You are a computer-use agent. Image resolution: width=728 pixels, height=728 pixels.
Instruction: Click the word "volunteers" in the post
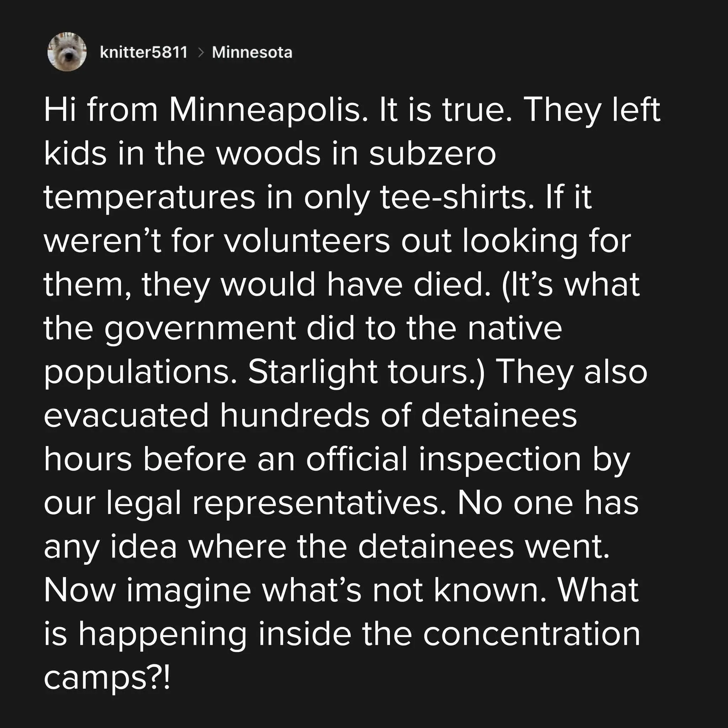tap(307, 241)
